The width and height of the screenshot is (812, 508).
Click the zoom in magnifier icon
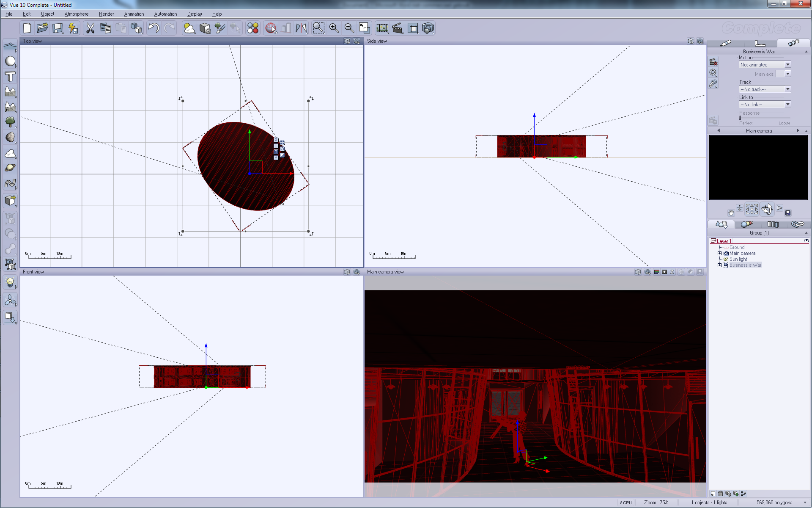334,28
